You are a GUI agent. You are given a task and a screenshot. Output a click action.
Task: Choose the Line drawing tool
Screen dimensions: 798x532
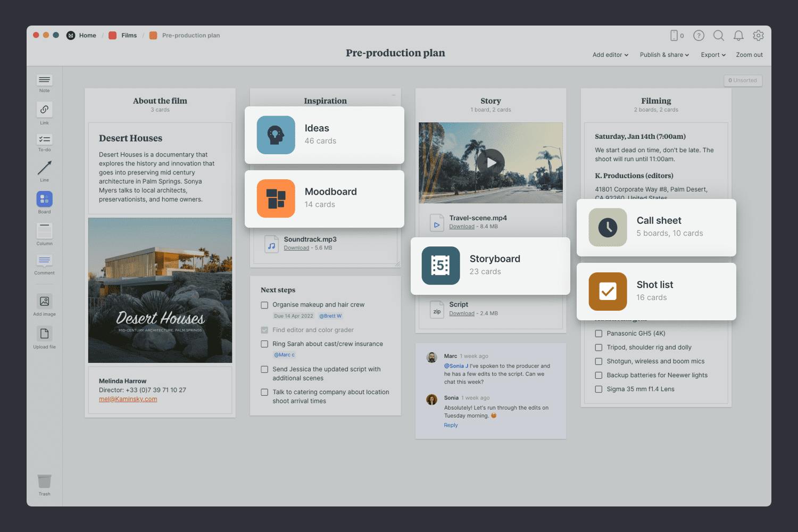click(x=44, y=168)
